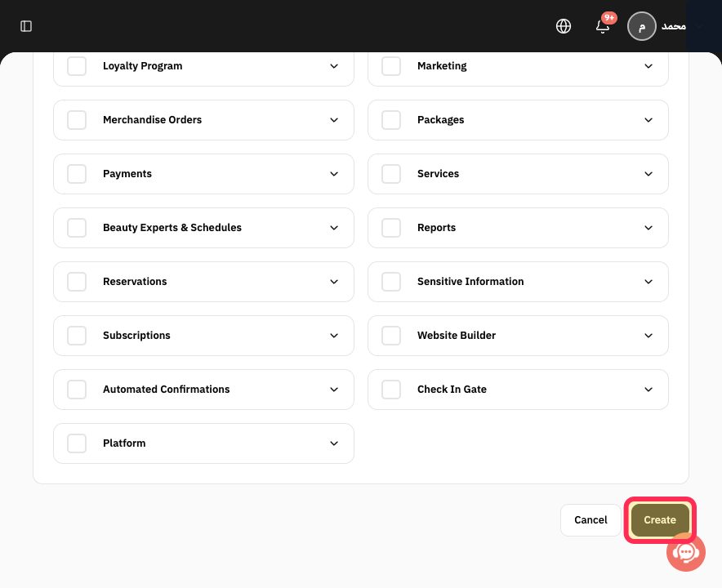Image resolution: width=722 pixels, height=588 pixels.
Task: Enable the Payments permission checkbox
Action: tap(77, 174)
